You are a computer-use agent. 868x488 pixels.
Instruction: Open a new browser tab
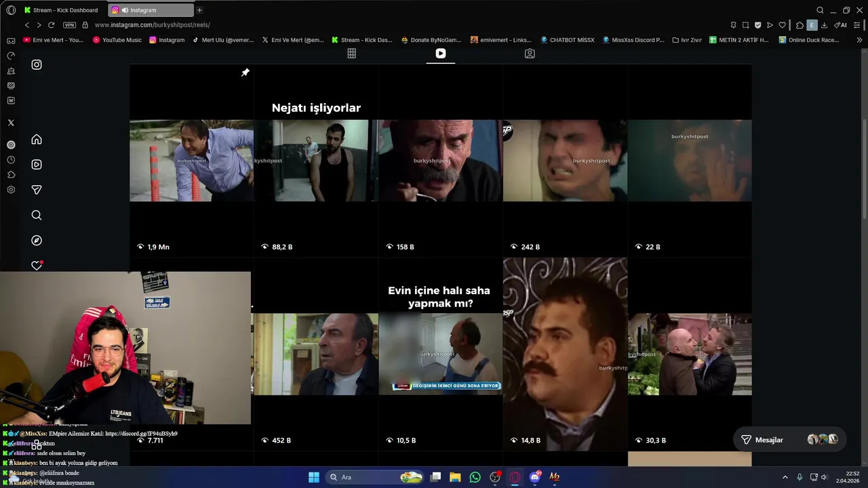[199, 10]
